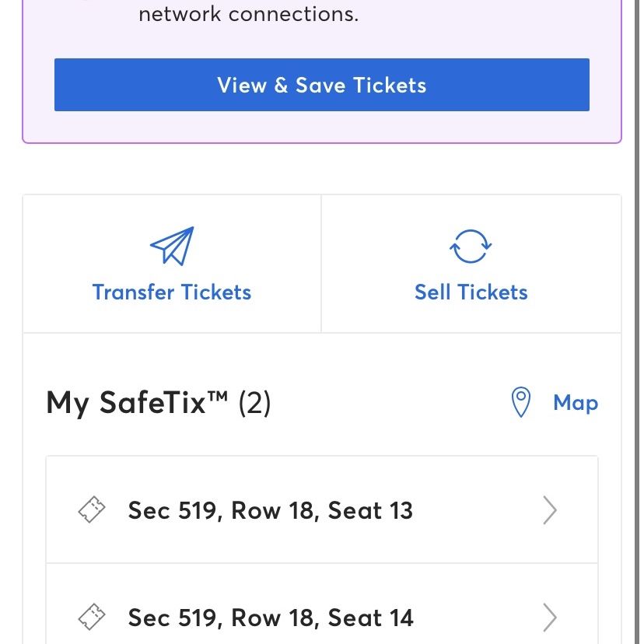
Task: Click the Sell Tickets panel area
Action: tap(471, 264)
